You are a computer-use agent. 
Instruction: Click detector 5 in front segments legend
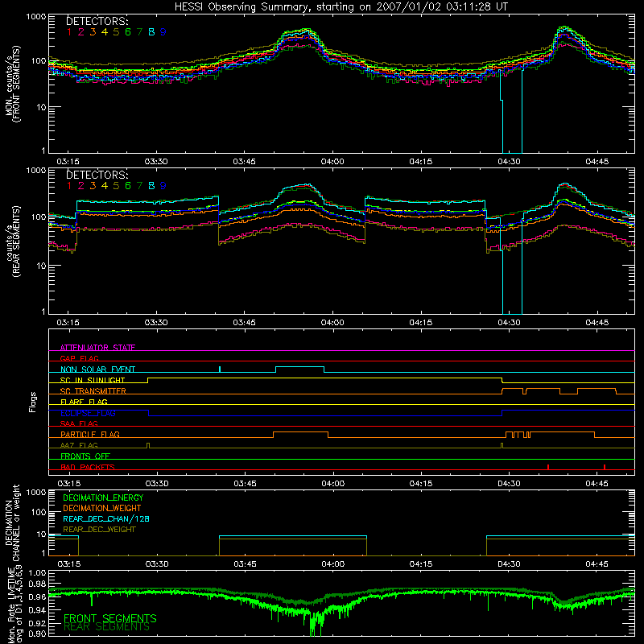coord(116,32)
